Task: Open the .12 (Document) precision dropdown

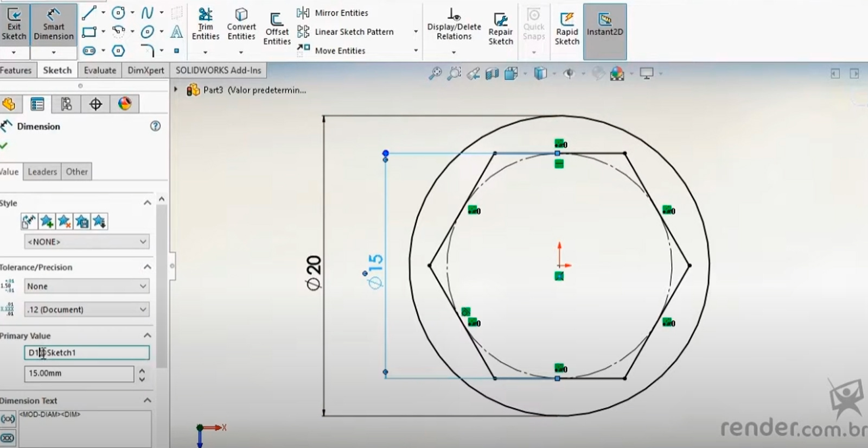Action: click(x=87, y=310)
